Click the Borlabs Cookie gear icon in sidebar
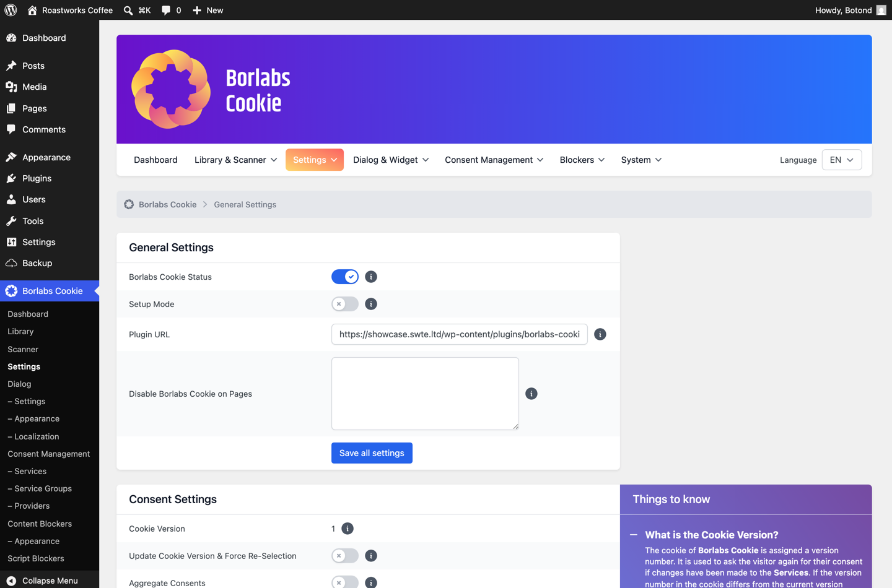This screenshot has width=892, height=588. [11, 291]
